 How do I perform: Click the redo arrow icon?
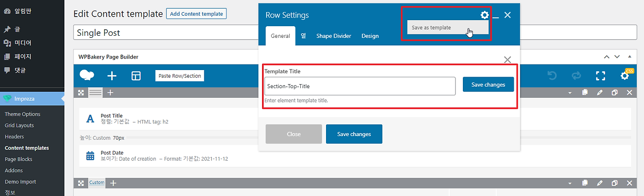[x=576, y=76]
